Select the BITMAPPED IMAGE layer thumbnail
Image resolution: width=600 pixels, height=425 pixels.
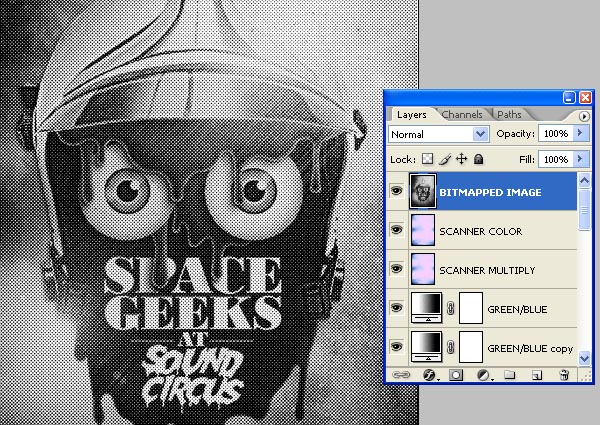[x=423, y=191]
